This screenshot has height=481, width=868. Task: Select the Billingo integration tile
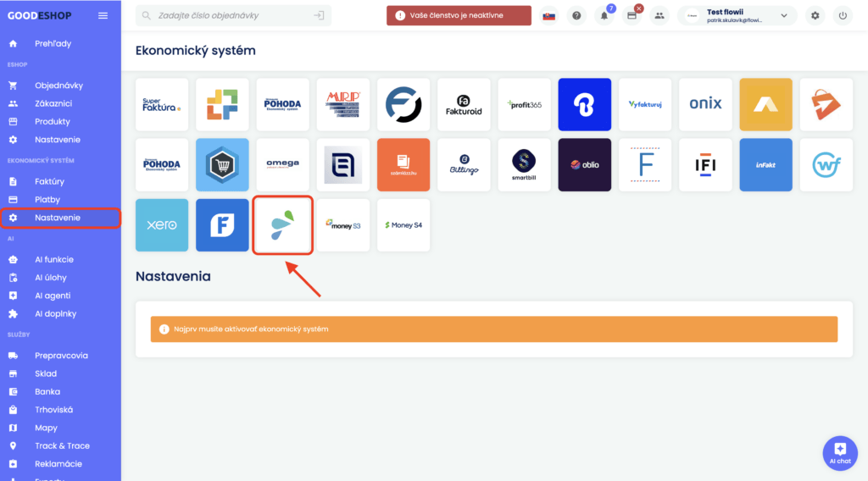tap(464, 165)
